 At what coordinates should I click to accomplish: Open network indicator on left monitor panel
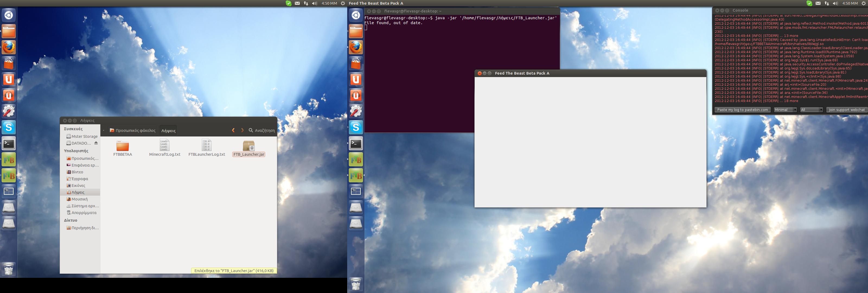(x=306, y=3)
